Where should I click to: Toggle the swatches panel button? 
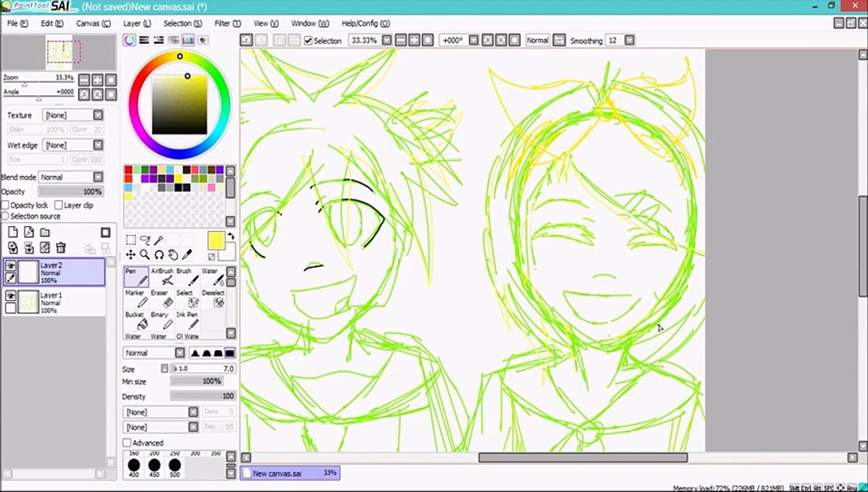tap(188, 40)
